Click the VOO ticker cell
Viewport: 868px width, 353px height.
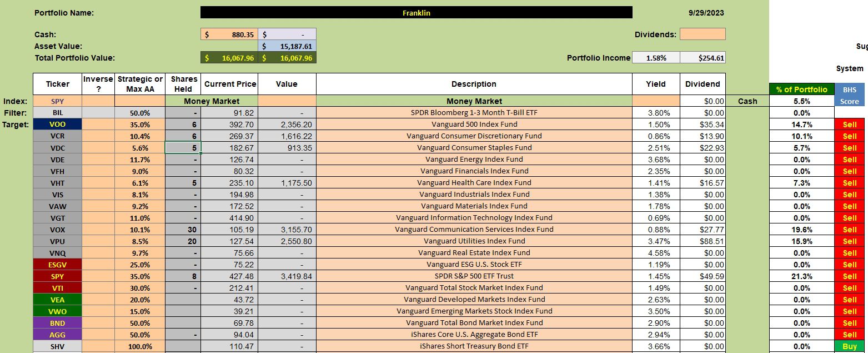tap(58, 125)
